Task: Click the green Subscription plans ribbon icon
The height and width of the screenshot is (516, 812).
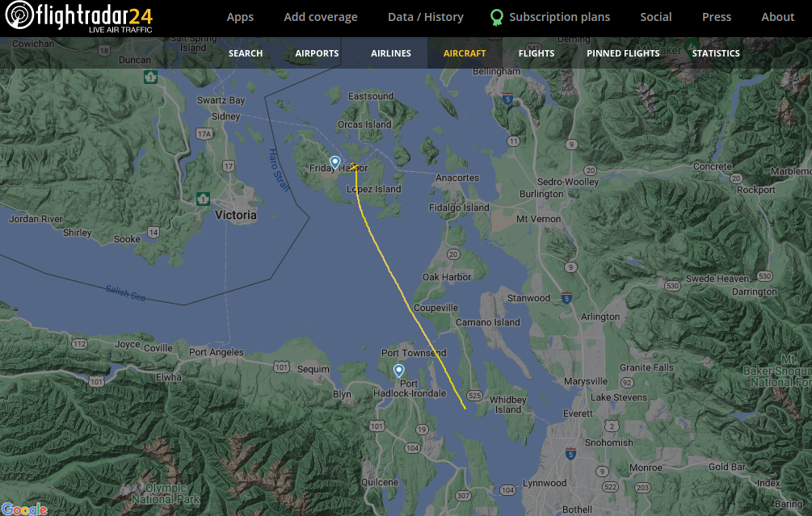Action: [x=497, y=18]
